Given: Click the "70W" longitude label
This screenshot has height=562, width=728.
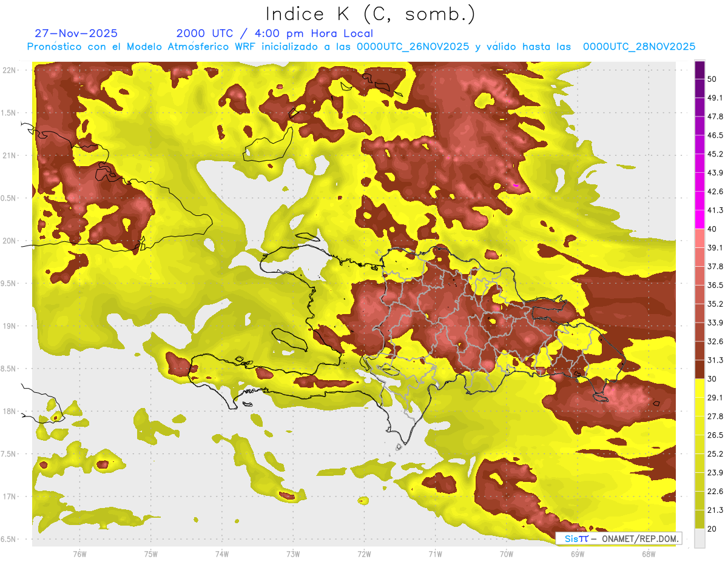Looking at the screenshot, I should 506,554.
